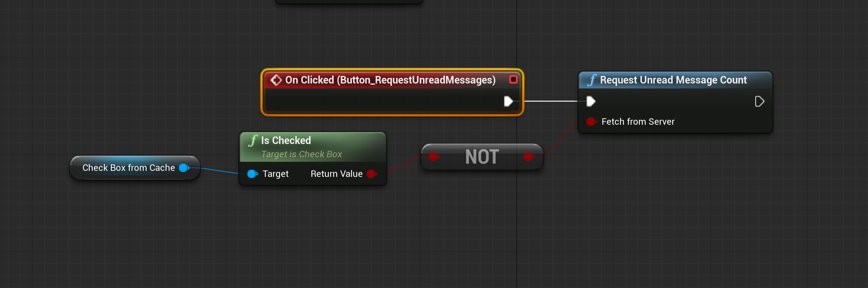Click the NOT node's input pin

(434, 157)
